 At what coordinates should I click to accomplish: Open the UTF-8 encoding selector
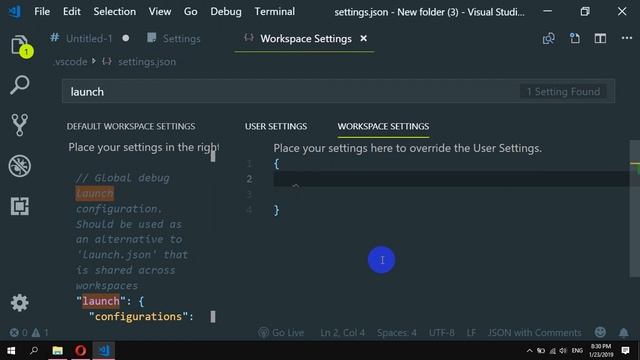tap(442, 333)
